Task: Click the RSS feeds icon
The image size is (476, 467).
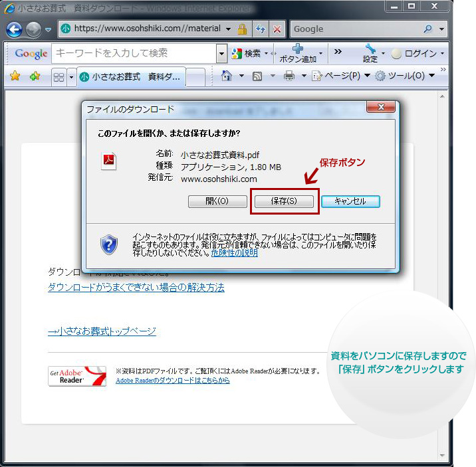Action: click(257, 76)
